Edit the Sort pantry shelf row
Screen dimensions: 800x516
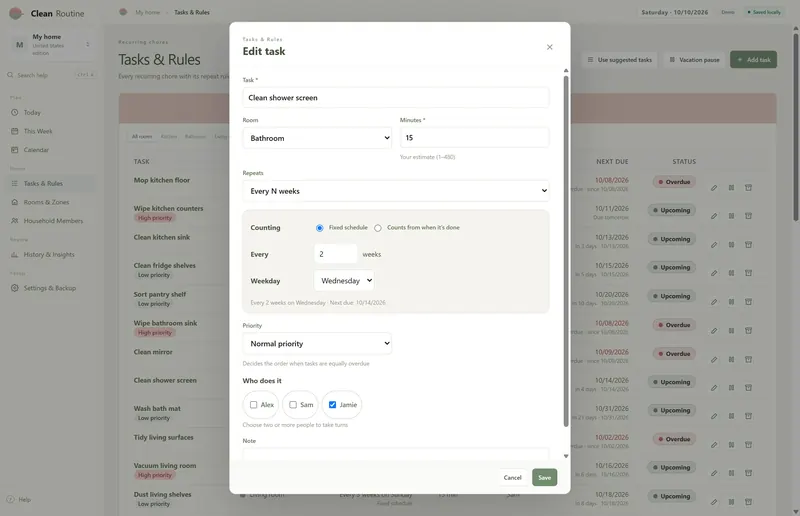pos(714,302)
